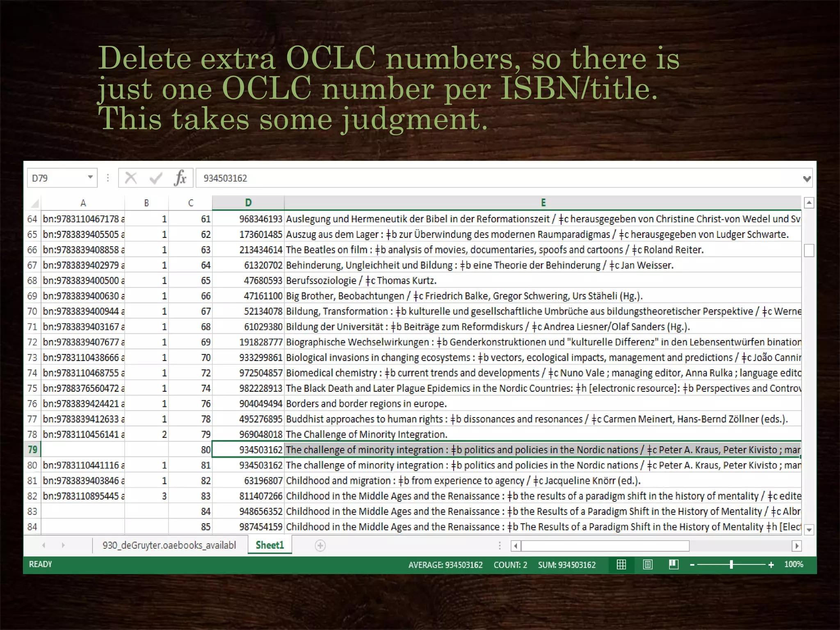Switch to Page Layout view icon
The height and width of the screenshot is (630, 840).
pyautogui.click(x=648, y=565)
